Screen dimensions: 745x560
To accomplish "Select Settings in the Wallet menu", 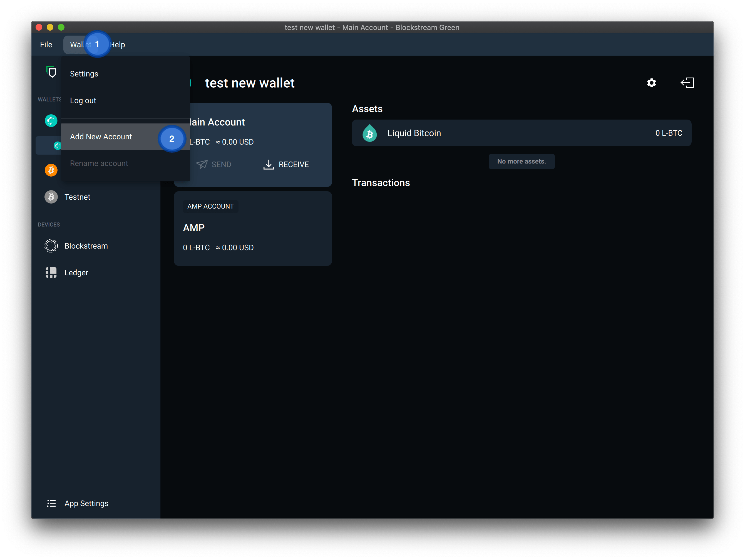I will [84, 73].
